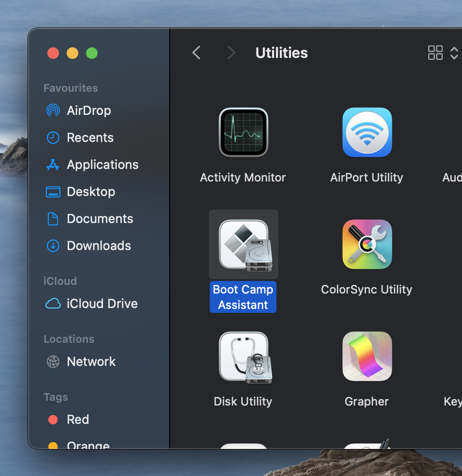The height and width of the screenshot is (476, 462).
Task: Minimize the window with the yellow button
Action: [x=72, y=53]
